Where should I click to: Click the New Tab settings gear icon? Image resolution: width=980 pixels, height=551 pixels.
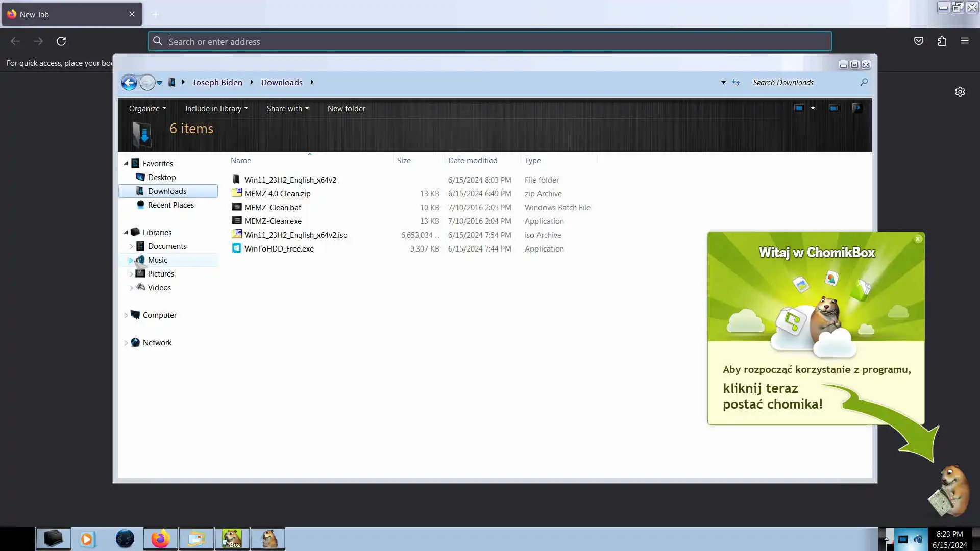(960, 92)
